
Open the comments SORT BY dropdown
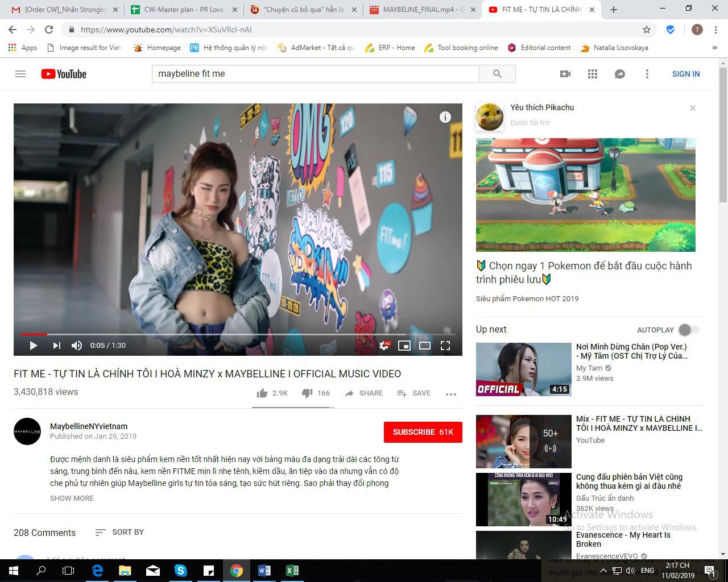tap(119, 532)
